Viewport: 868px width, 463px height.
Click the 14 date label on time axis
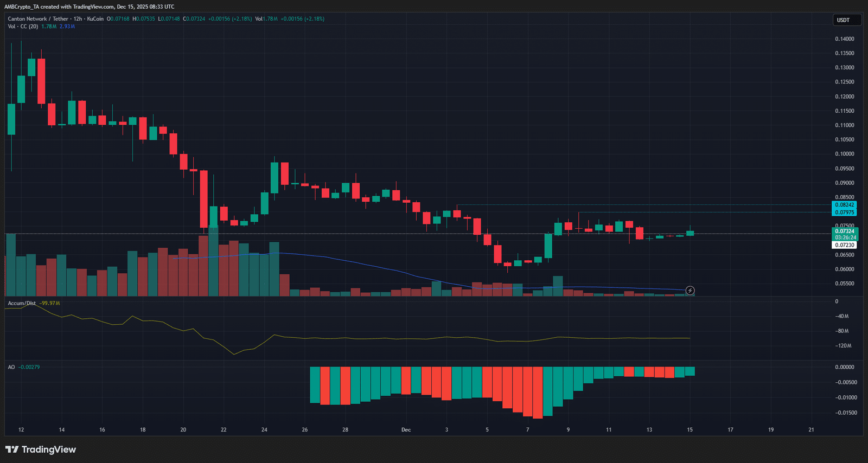click(62, 430)
